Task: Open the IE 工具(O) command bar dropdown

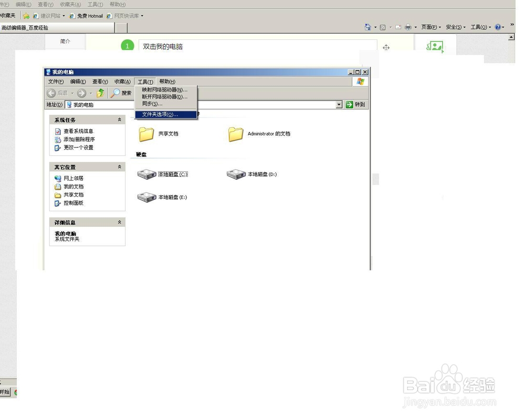Action: pos(481,27)
